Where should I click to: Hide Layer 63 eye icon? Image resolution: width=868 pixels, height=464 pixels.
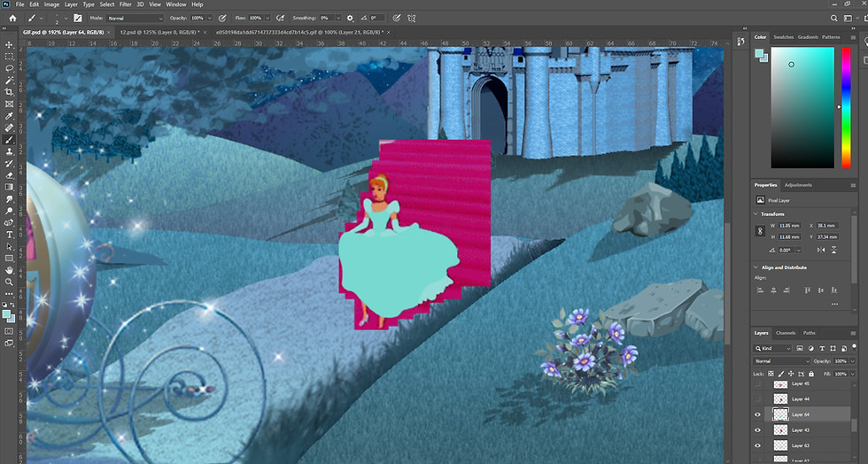[758, 445]
